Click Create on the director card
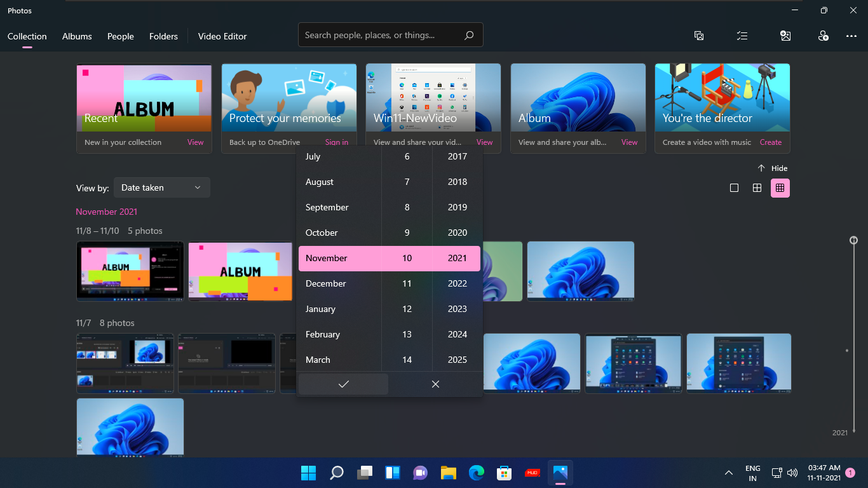The height and width of the screenshot is (488, 868). [x=770, y=142]
